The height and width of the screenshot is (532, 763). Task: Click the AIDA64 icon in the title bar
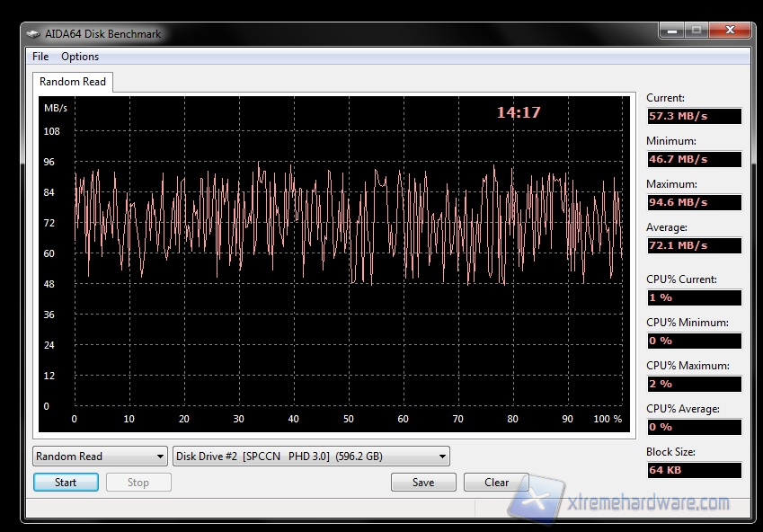pos(33,34)
